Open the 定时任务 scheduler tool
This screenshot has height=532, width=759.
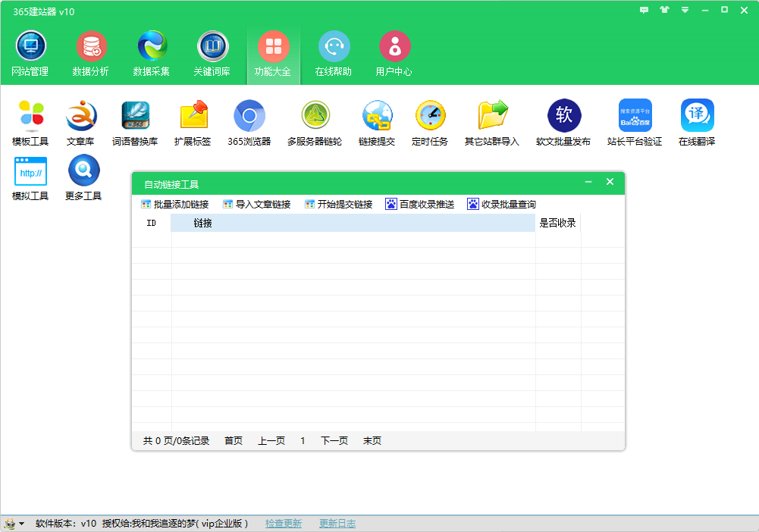click(430, 123)
